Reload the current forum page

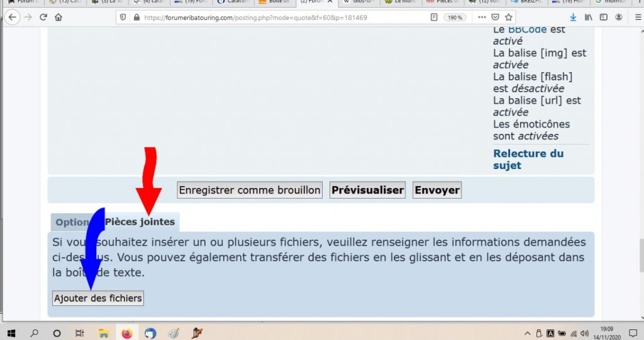(43, 18)
